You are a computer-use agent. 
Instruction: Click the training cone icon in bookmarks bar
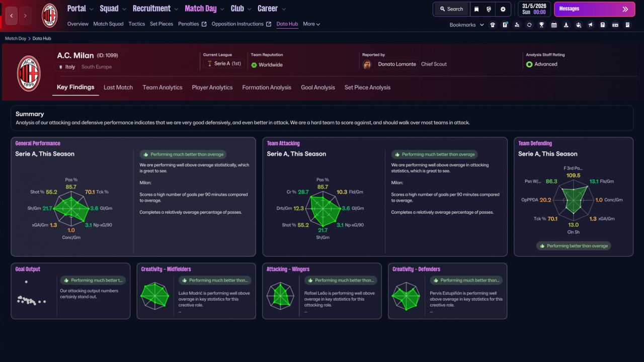coord(566,25)
